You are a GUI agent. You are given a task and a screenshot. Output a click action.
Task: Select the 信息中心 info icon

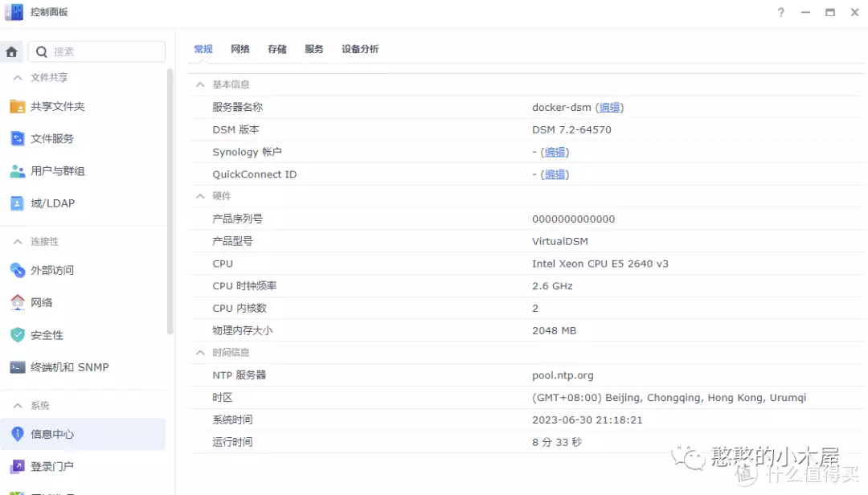[17, 434]
